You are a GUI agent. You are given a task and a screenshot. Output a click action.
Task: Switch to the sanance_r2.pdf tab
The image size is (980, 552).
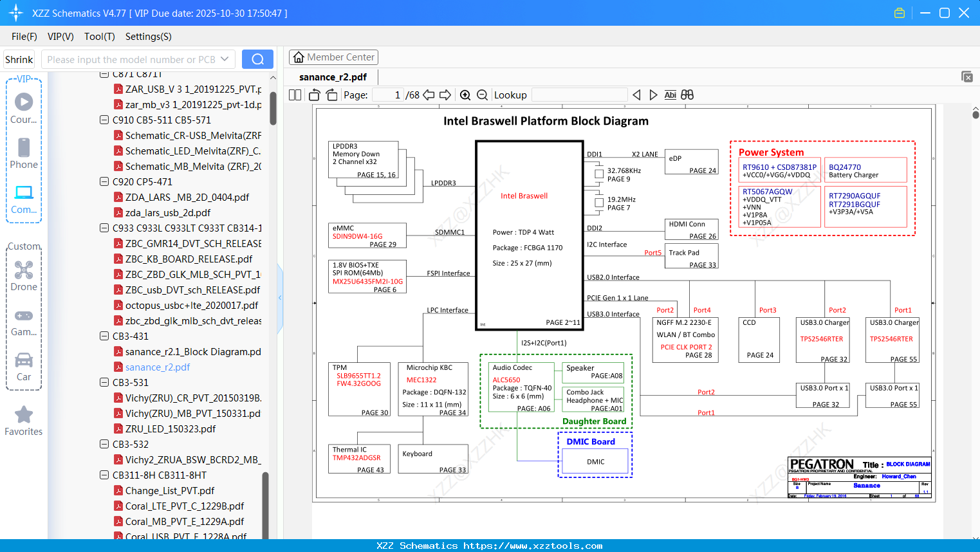pyautogui.click(x=333, y=77)
